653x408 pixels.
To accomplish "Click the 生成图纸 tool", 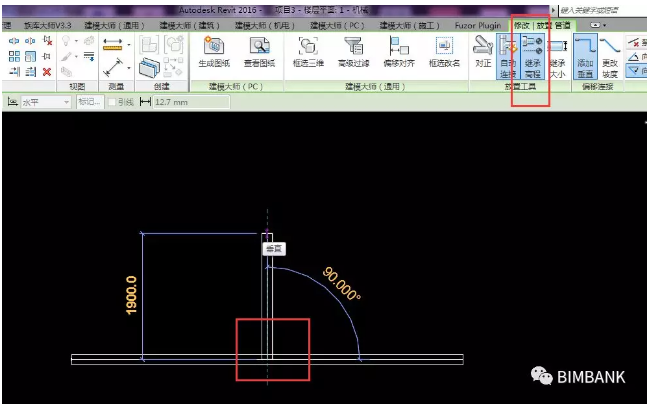I will [x=214, y=52].
